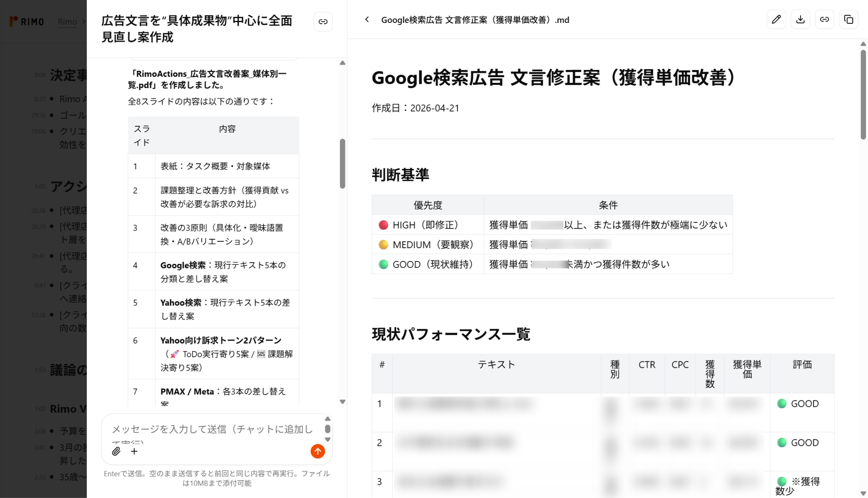Click the document scrollbar thumb
Viewport: 868px width, 498px height.
(x=863, y=95)
